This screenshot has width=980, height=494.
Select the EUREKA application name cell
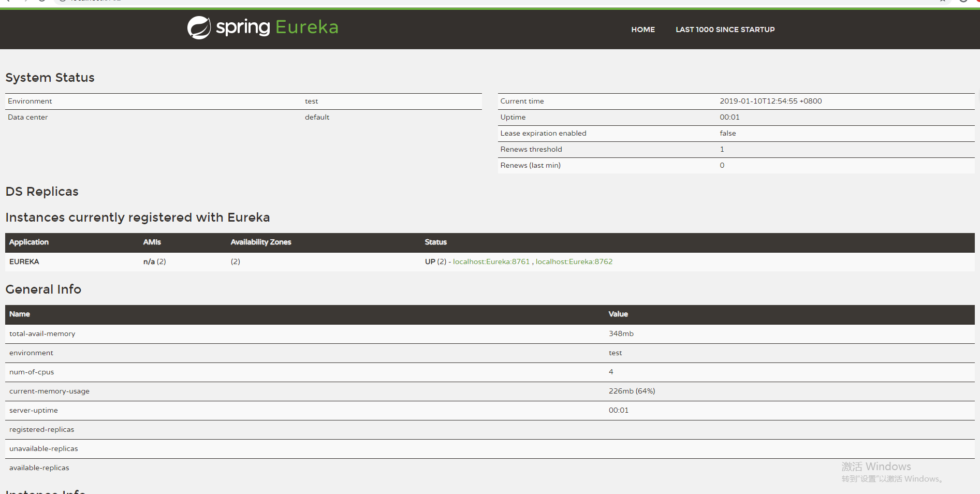(x=24, y=261)
